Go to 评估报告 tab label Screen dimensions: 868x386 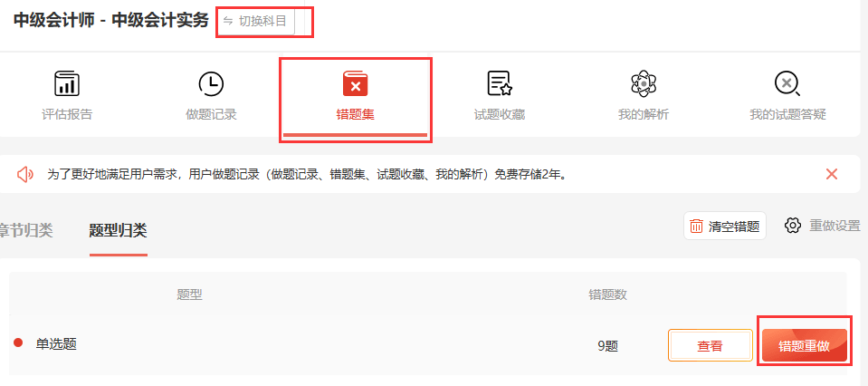click(67, 115)
